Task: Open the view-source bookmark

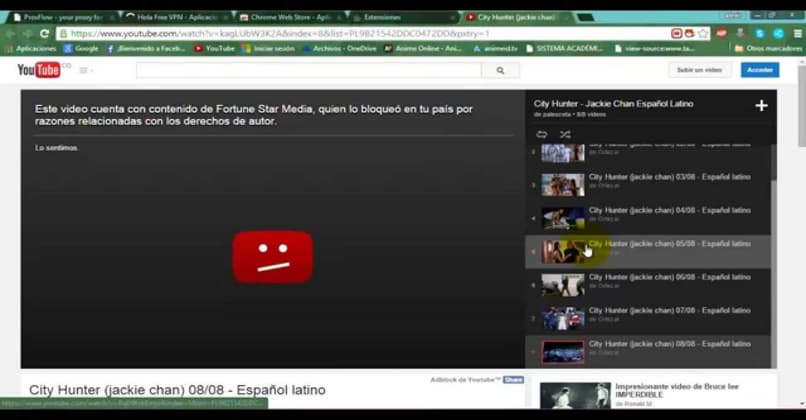Action: (655, 48)
